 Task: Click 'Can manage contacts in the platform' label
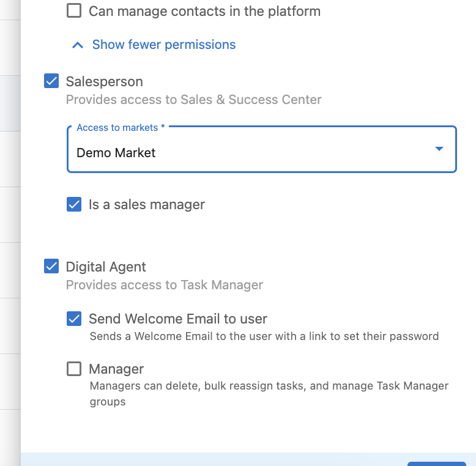[204, 12]
